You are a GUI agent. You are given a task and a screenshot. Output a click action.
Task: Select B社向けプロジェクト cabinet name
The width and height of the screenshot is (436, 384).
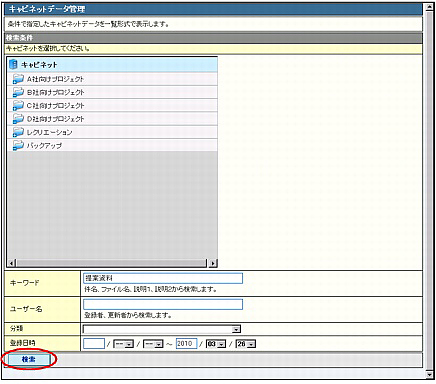tap(55, 92)
